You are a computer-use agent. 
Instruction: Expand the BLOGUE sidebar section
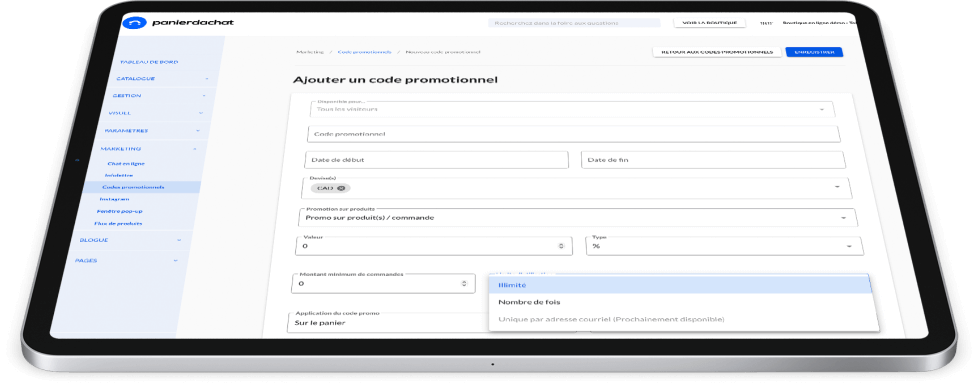click(179, 240)
